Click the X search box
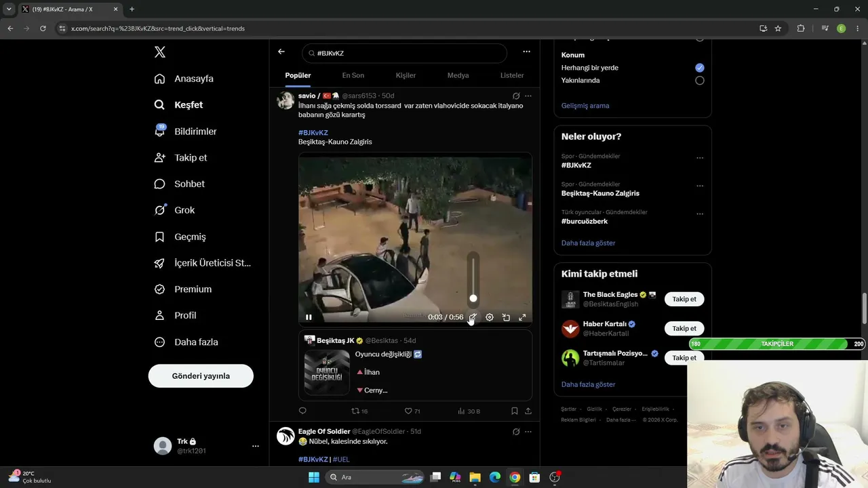The image size is (868, 488). [x=404, y=53]
